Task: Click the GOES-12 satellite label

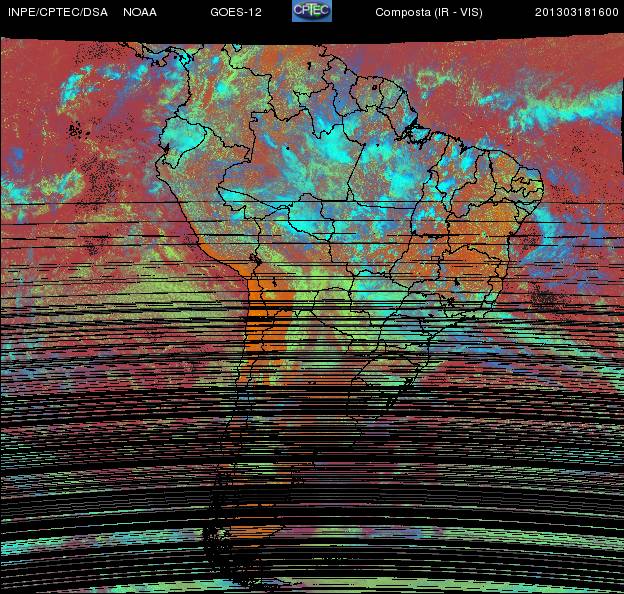Action: tap(236, 12)
